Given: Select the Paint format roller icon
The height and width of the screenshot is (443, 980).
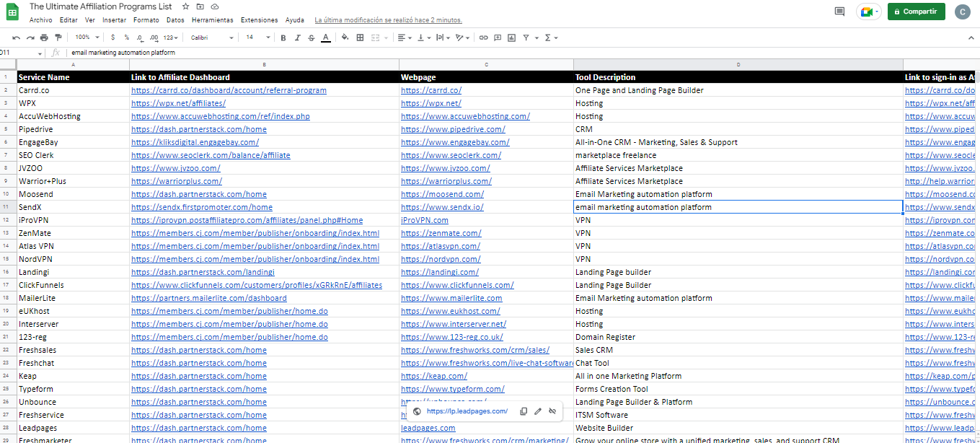Looking at the screenshot, I should point(58,38).
